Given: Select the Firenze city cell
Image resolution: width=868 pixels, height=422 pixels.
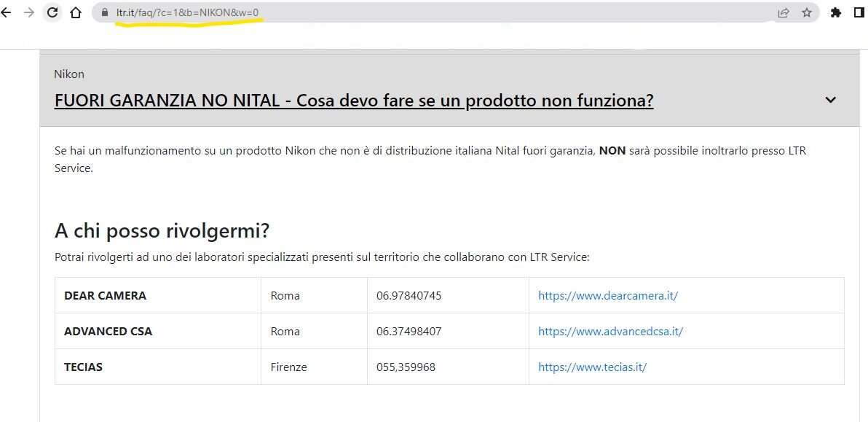Looking at the screenshot, I should point(314,367).
